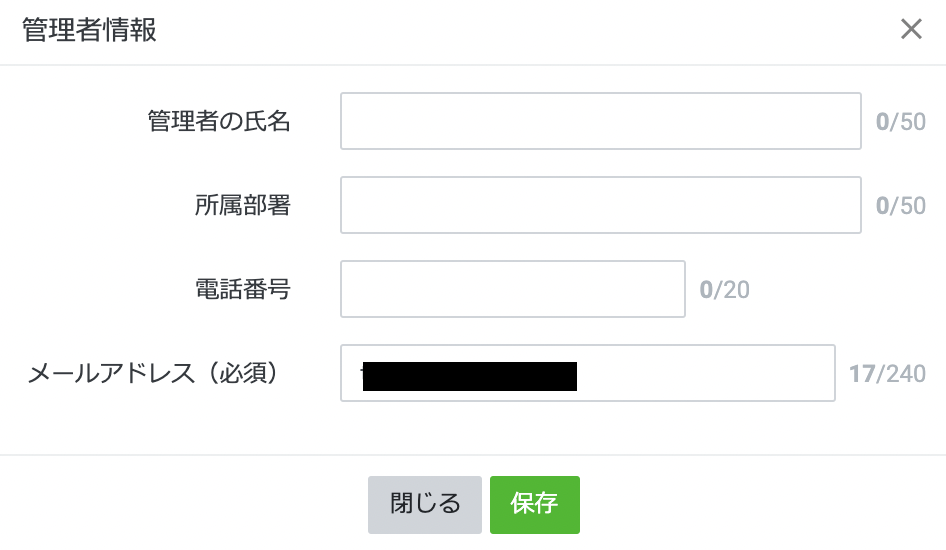
Task: Click the 管理者の氏名 text field
Action: pyautogui.click(x=600, y=121)
